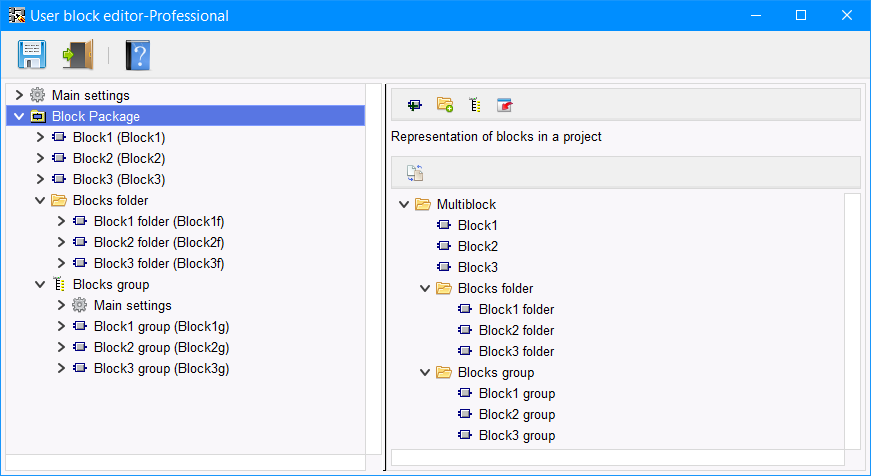Collapse Blocks folder in left tree
This screenshot has width=871, height=476.
click(40, 200)
